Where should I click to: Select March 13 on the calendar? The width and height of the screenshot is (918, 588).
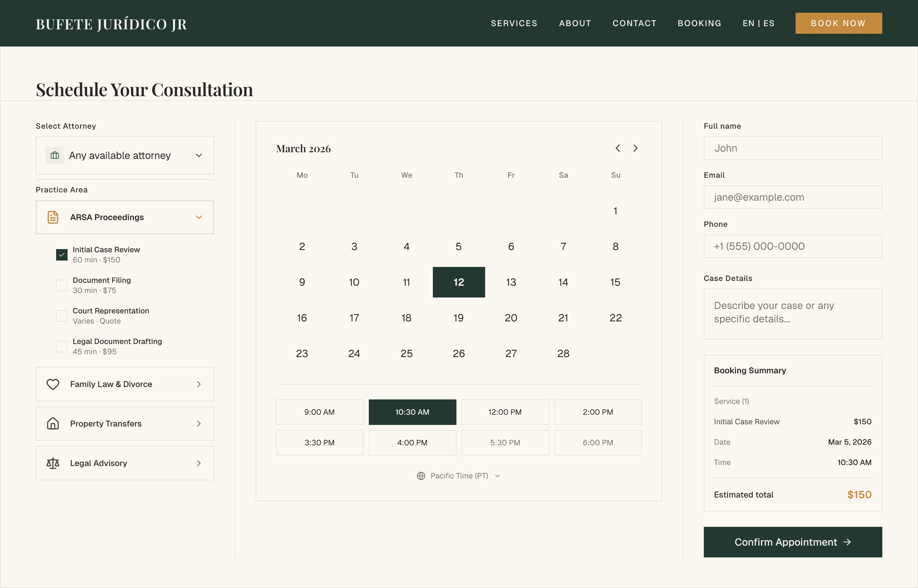point(511,282)
